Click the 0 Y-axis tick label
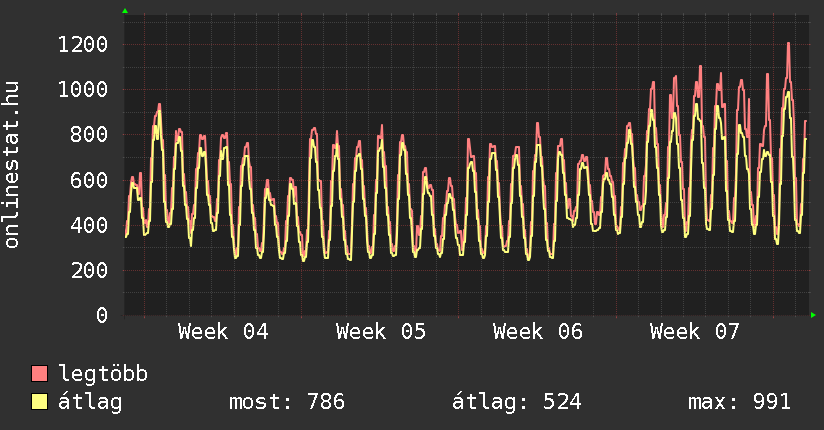 (101, 316)
